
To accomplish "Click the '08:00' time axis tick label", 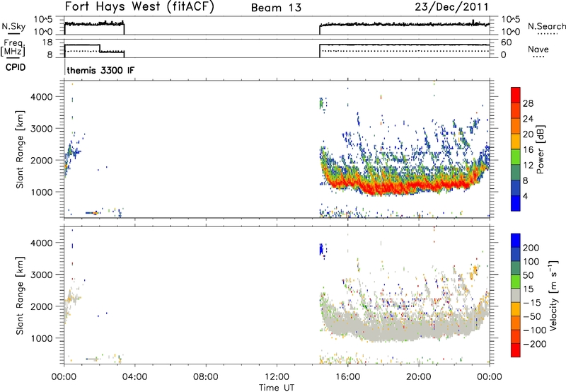I will click(206, 377).
